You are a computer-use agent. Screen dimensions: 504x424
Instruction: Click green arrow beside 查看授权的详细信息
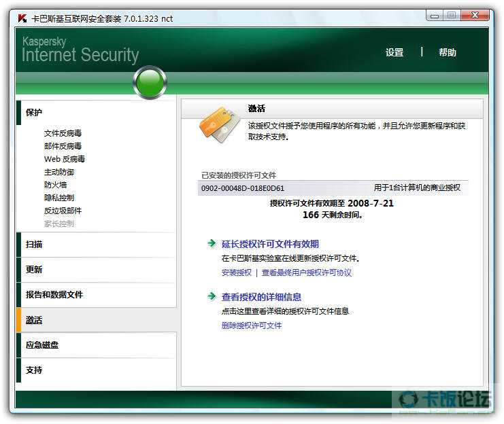pyautogui.click(x=212, y=296)
